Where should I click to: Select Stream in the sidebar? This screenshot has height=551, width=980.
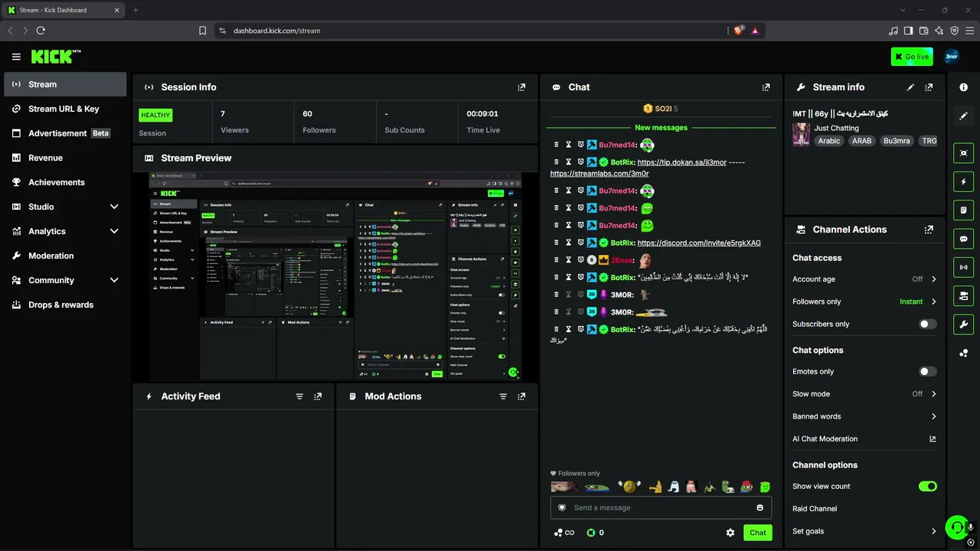click(65, 84)
